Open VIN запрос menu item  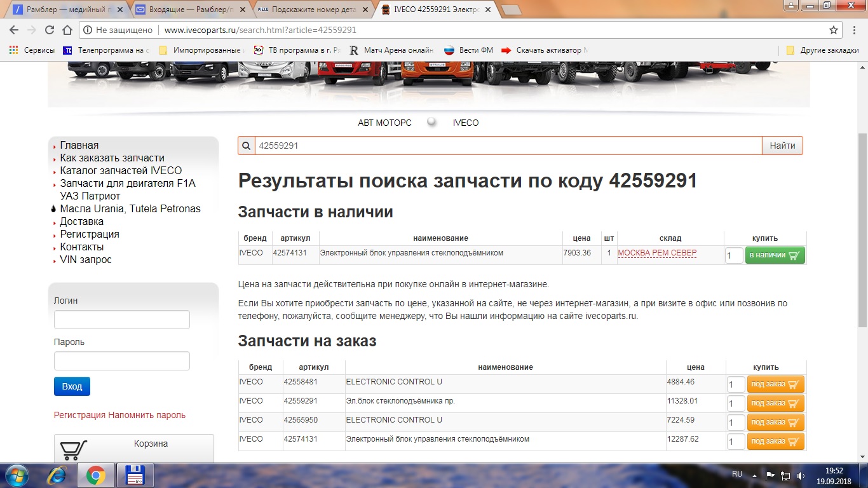click(85, 260)
